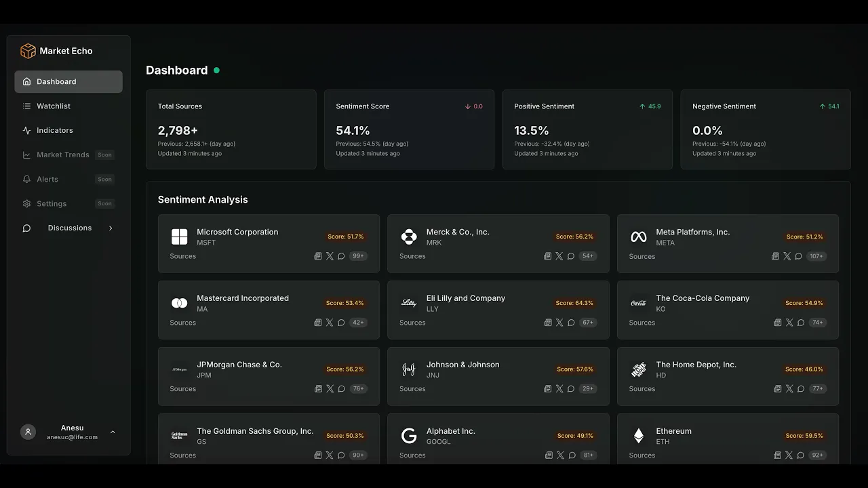This screenshot has height=488, width=868.
Task: Click the Home Depot logo icon
Action: (x=639, y=369)
